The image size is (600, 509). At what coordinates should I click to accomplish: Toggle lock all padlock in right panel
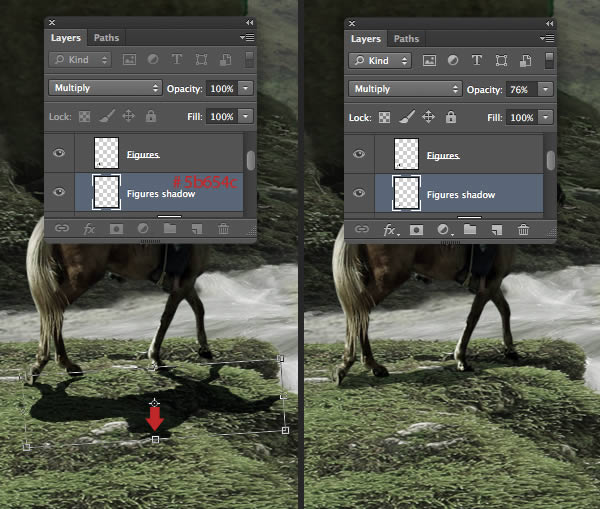(x=451, y=117)
